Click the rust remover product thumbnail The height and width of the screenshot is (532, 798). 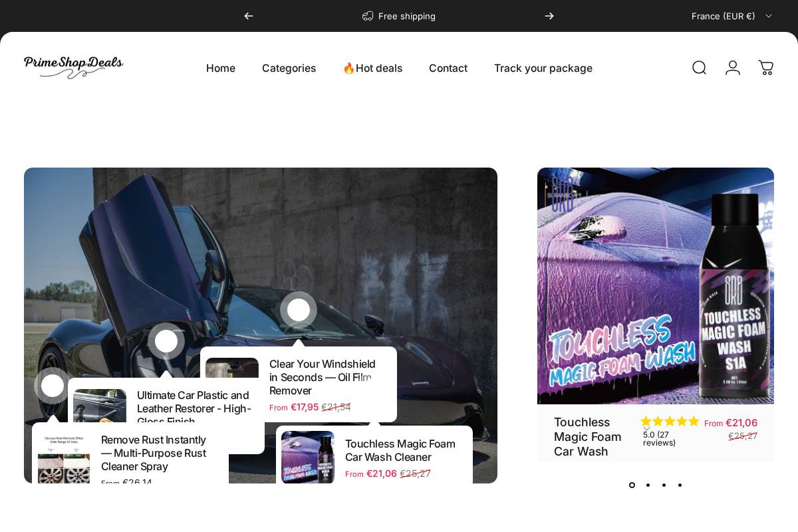pyautogui.click(x=64, y=460)
